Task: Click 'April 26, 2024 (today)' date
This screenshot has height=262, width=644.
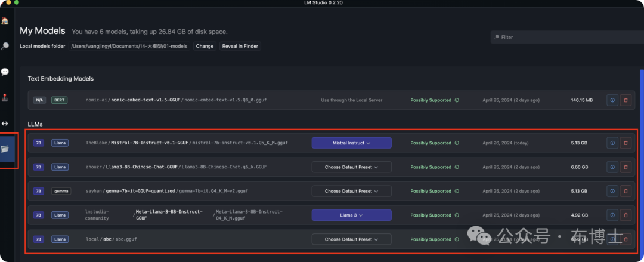Action: tap(506, 143)
